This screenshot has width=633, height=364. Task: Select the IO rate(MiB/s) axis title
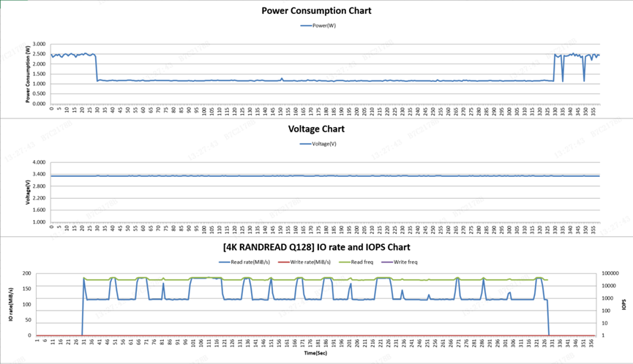pyautogui.click(x=11, y=304)
